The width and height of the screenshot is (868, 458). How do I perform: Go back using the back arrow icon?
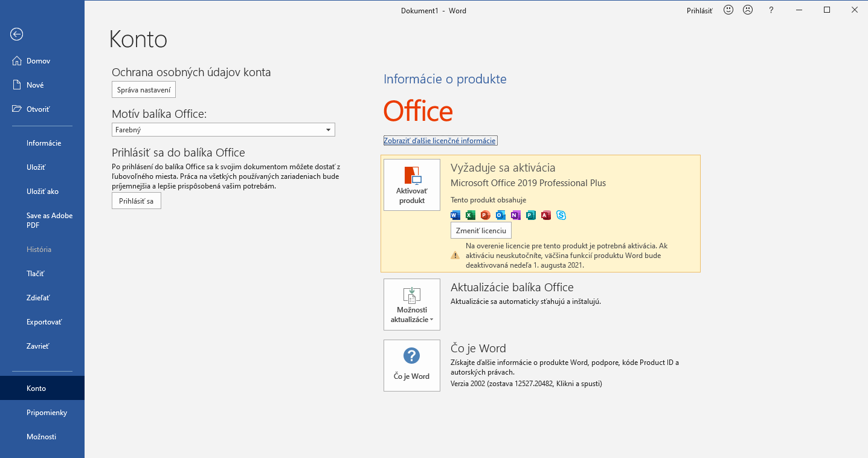tap(16, 34)
